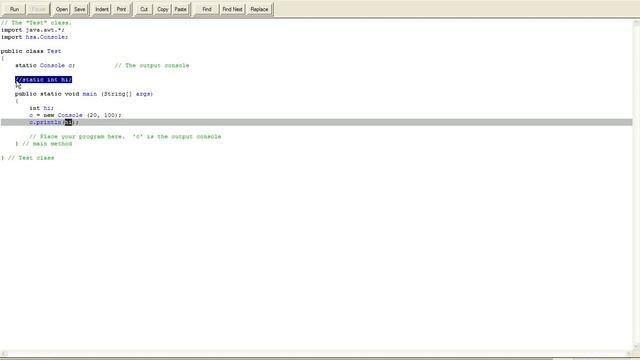Viewport: 640px width, 360px height.
Task: Click the selected "hi" inside o.println
Action: coord(68,122)
